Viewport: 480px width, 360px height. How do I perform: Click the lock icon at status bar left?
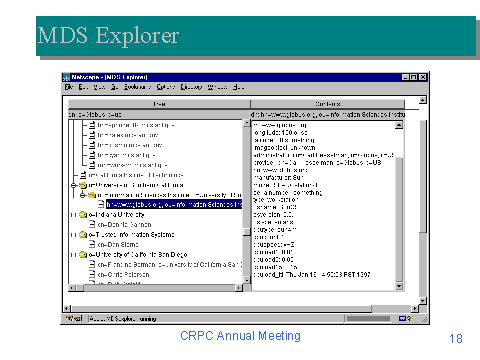[70, 318]
